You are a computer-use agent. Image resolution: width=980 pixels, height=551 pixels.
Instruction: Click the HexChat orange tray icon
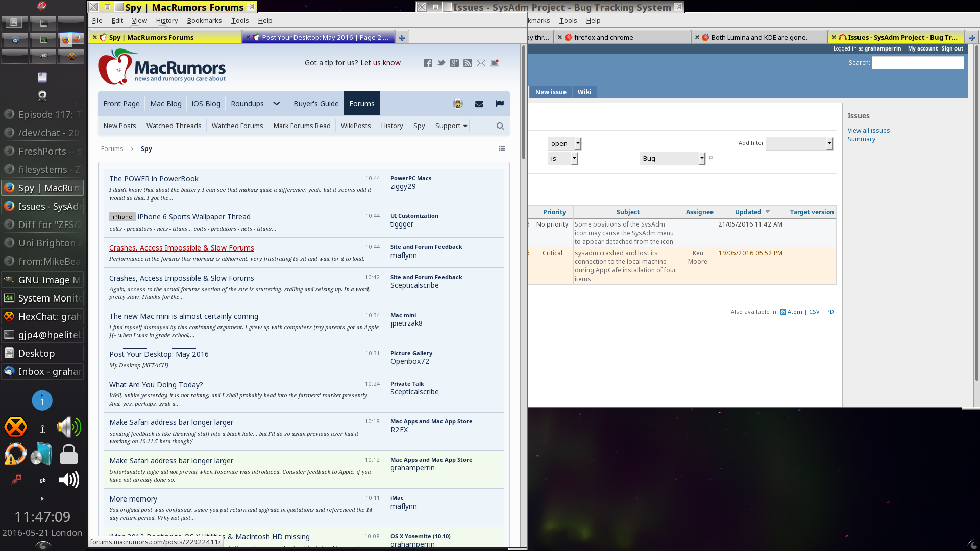[16, 428]
